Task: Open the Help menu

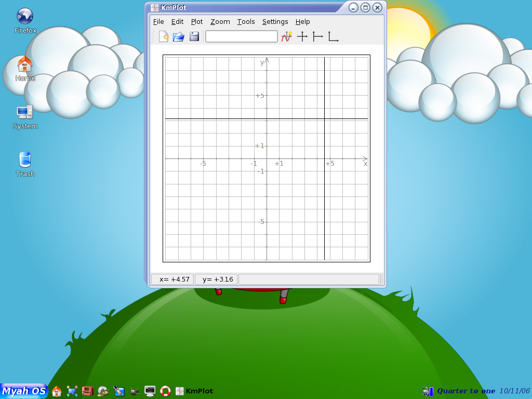Action: coord(303,22)
